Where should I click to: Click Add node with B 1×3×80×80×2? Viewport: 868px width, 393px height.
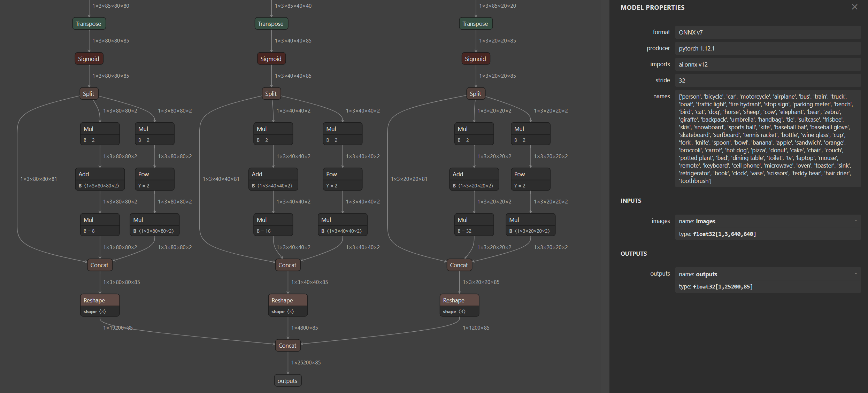(x=100, y=179)
